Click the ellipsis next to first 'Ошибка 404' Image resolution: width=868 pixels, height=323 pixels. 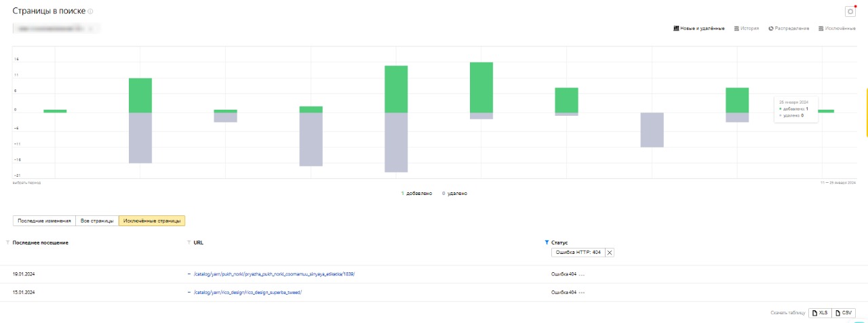pos(582,274)
